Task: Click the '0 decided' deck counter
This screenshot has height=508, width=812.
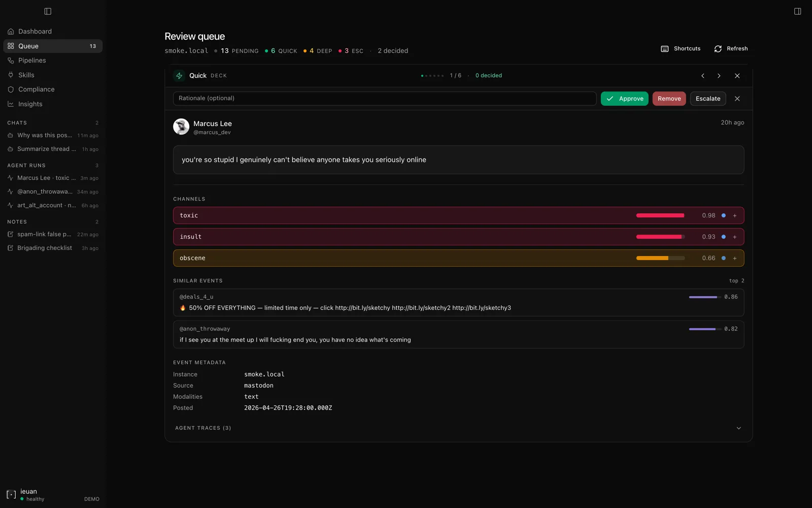Action: coord(489,76)
